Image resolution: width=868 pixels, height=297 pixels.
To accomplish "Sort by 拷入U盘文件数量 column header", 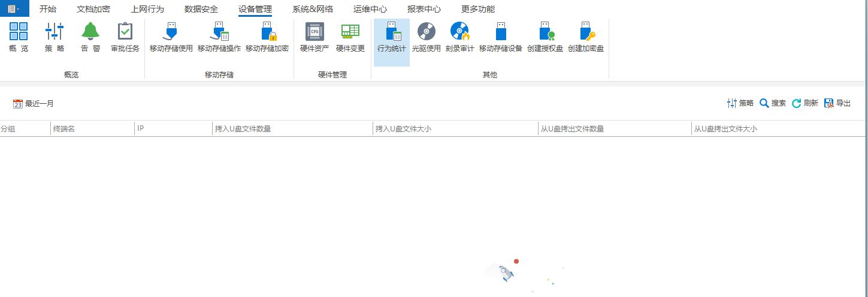I will [x=292, y=128].
